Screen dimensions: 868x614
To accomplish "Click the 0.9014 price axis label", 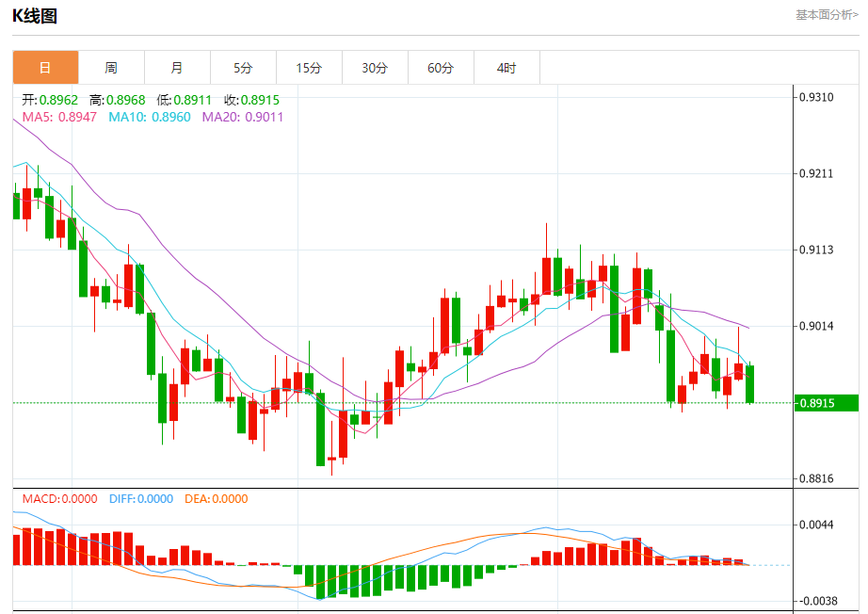I will click(816, 326).
